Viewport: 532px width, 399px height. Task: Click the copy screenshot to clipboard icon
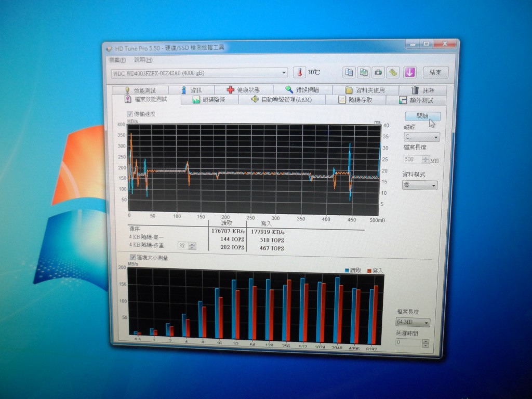tap(364, 72)
